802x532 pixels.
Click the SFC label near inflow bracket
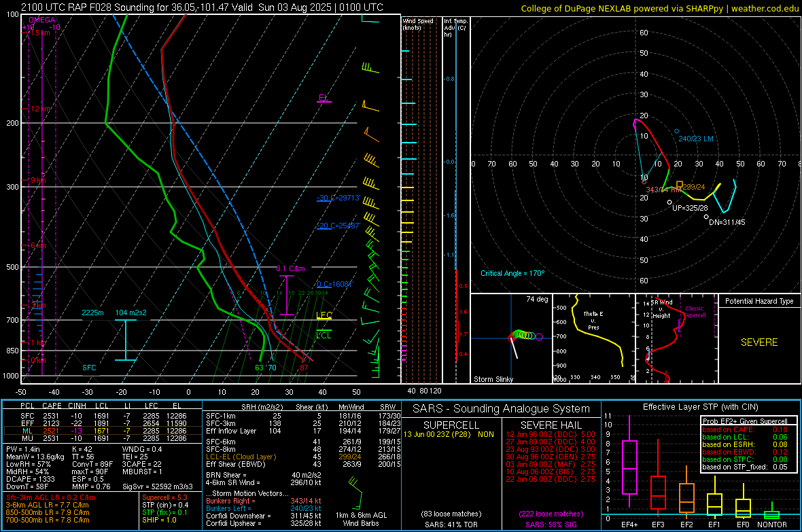89,368
